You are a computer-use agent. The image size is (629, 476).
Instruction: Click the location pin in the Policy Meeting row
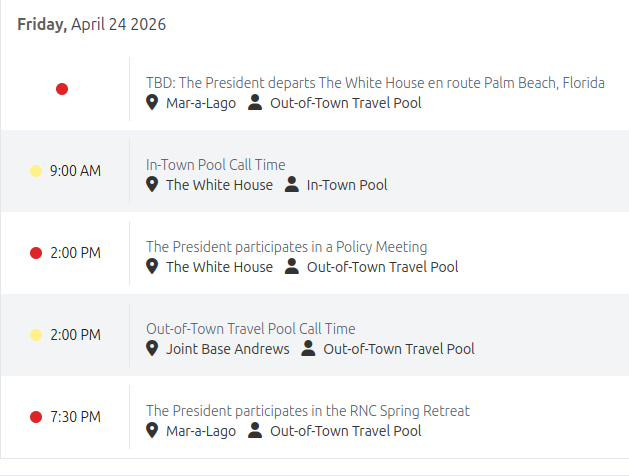click(x=152, y=266)
